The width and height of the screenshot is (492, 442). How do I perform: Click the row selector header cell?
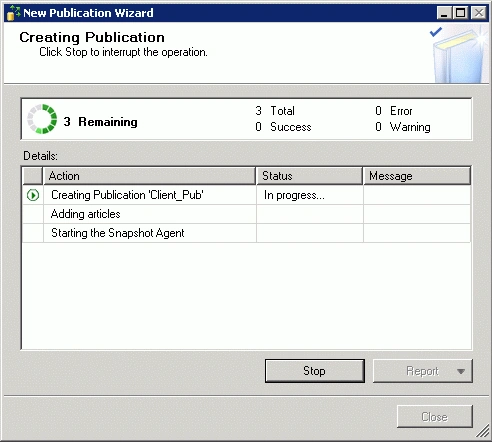pyautogui.click(x=33, y=176)
